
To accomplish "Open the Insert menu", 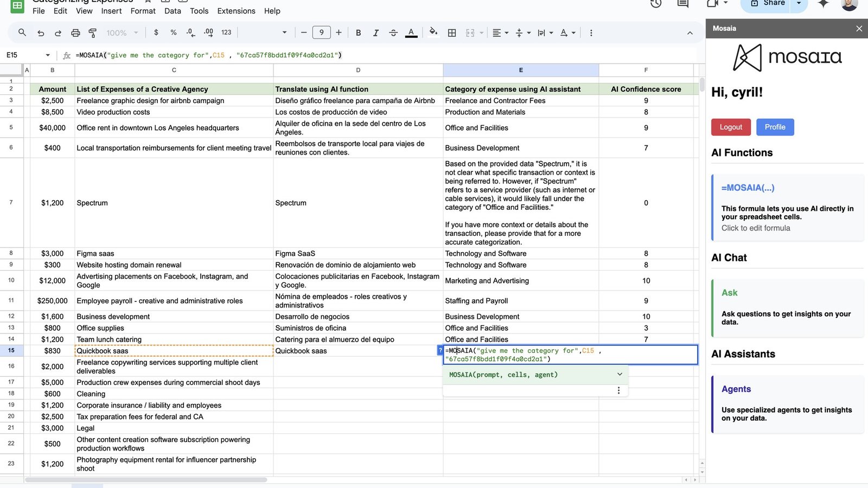I will click(x=111, y=11).
